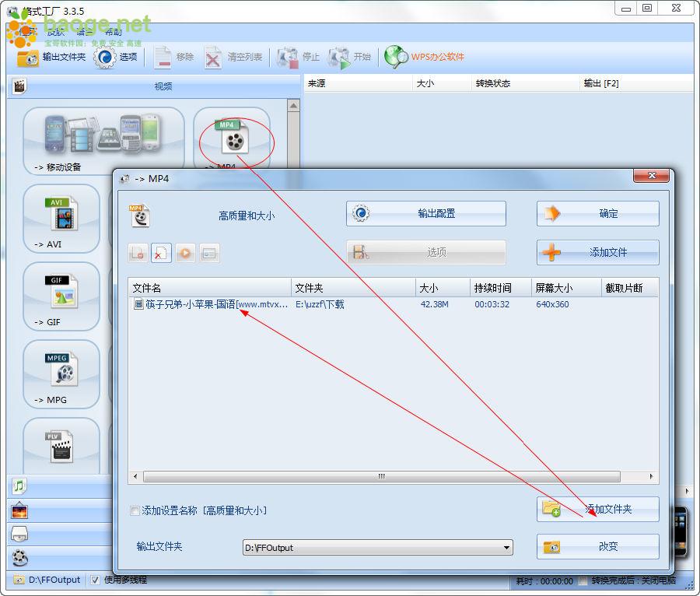
Task: Toggle shutdown computer after conversion checkbox
Action: (x=583, y=580)
